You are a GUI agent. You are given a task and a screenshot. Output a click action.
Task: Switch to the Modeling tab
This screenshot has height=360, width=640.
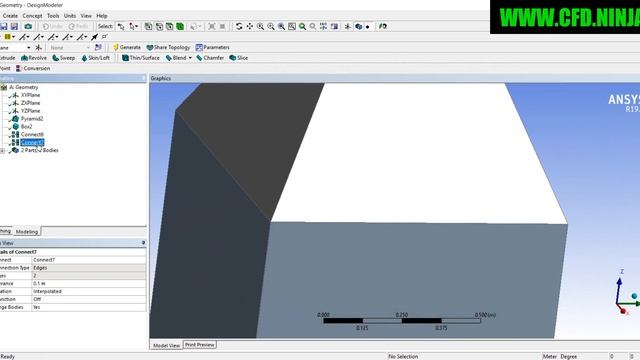click(x=27, y=231)
